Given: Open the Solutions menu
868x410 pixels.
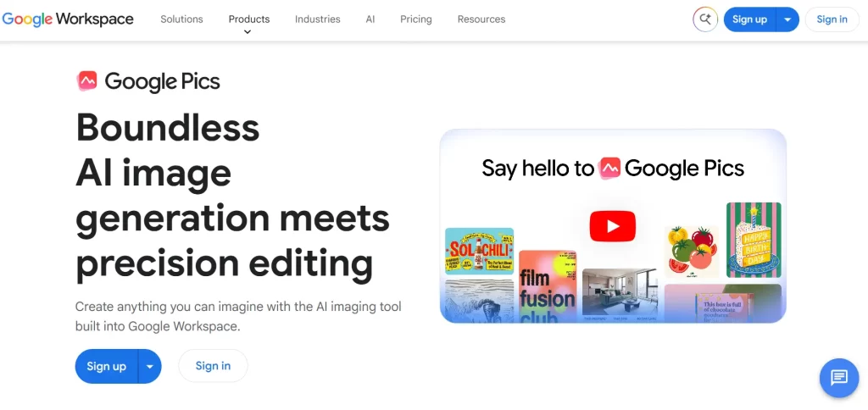Looking at the screenshot, I should (181, 19).
